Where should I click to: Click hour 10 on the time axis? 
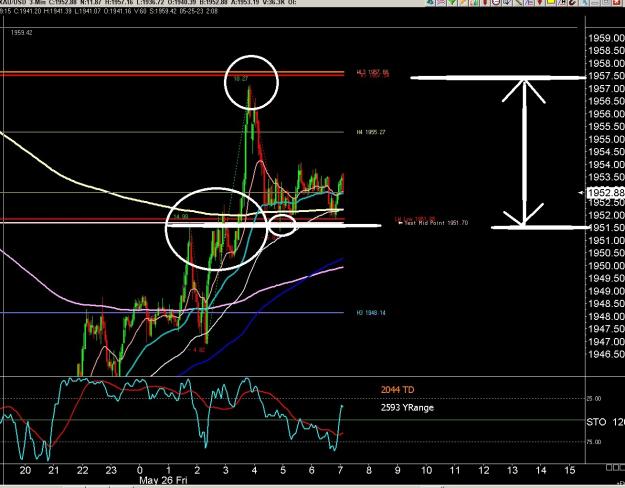tap(426, 470)
